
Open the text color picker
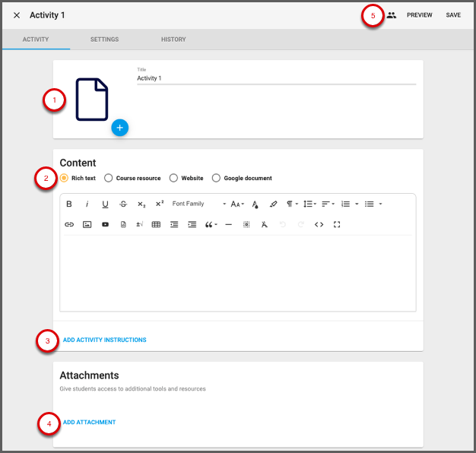pos(255,204)
